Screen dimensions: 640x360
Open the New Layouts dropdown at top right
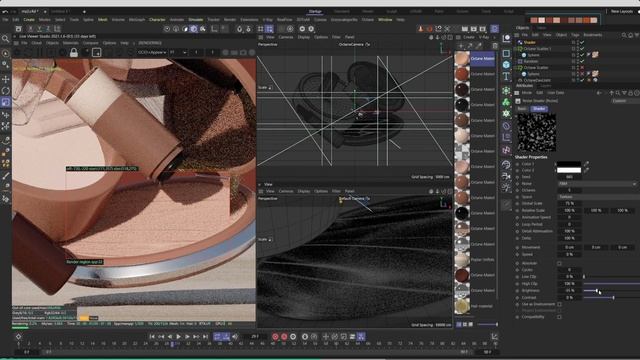[x=622, y=11]
